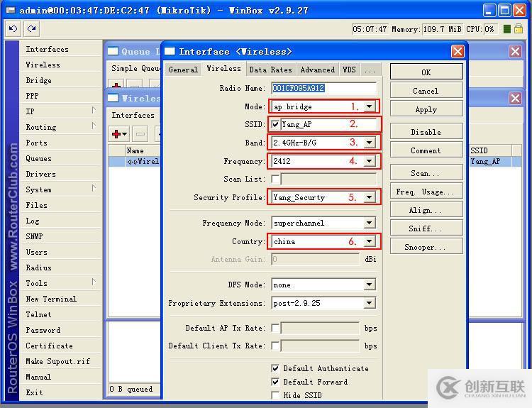Click Make Supout.rif in sidebar
The width and height of the screenshot is (532, 408).
(x=61, y=361)
